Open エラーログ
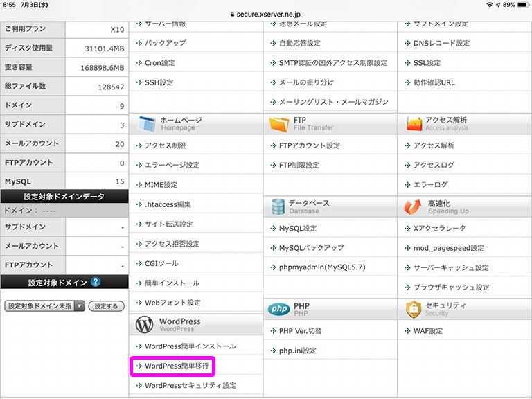 (430, 185)
